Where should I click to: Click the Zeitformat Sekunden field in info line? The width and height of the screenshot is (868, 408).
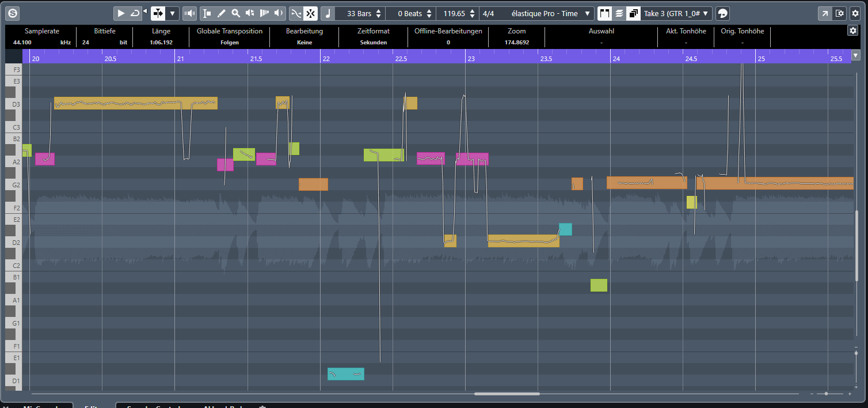pyautogui.click(x=374, y=42)
